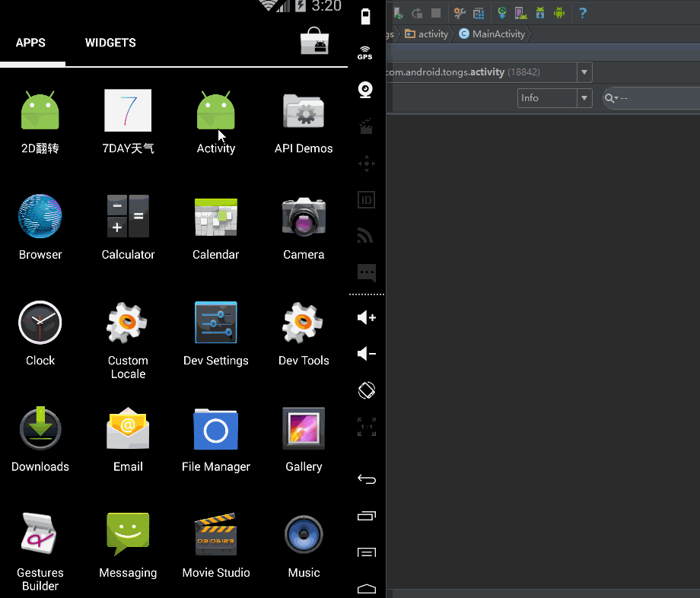This screenshot has width=700, height=598.
Task: Select the APPS tab
Action: (x=31, y=43)
